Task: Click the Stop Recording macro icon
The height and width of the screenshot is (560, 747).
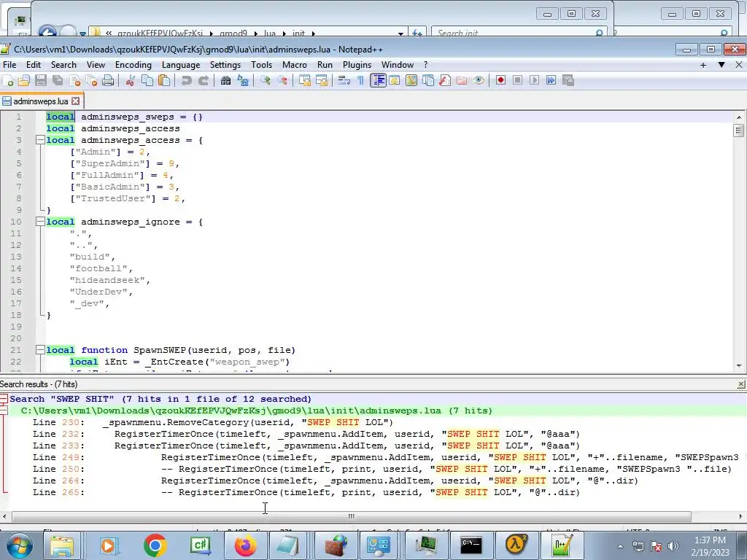Action: tap(518, 80)
